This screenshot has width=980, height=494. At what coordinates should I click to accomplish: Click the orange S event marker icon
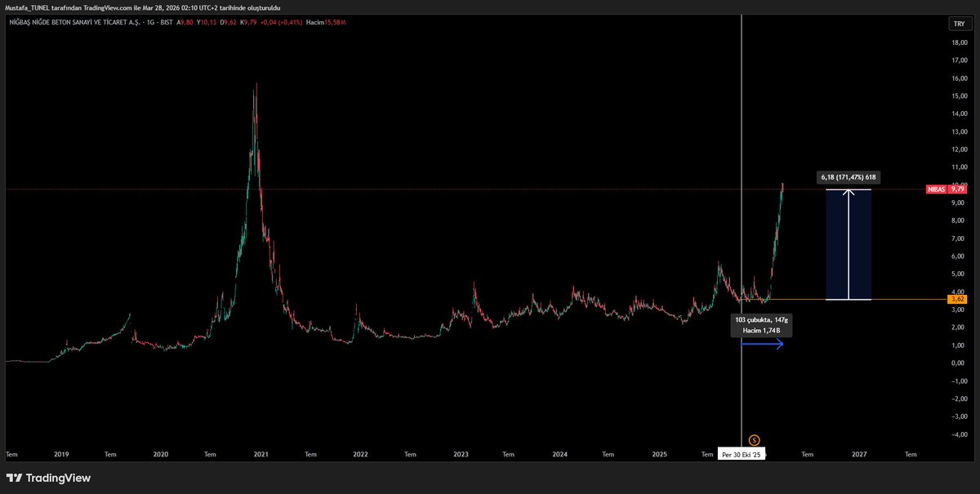pyautogui.click(x=754, y=439)
